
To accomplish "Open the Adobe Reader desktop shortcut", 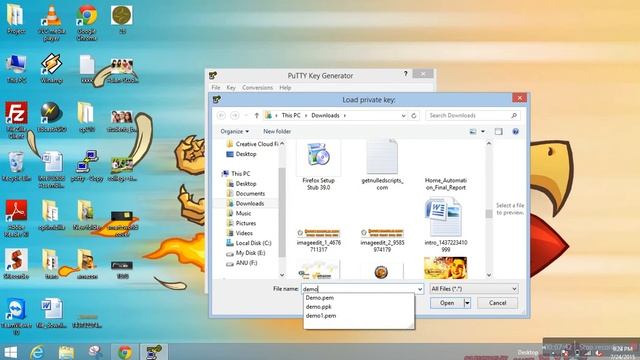I will [x=16, y=218].
